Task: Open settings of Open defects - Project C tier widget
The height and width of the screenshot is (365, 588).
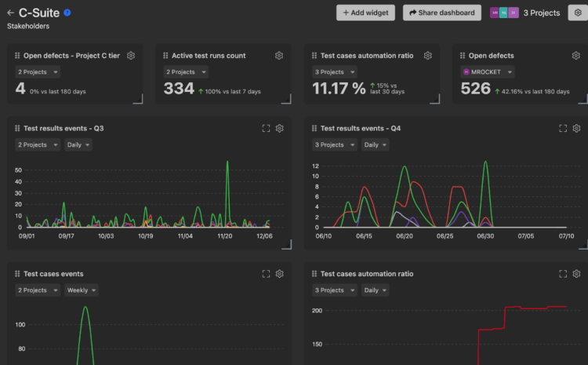Action: pos(131,56)
